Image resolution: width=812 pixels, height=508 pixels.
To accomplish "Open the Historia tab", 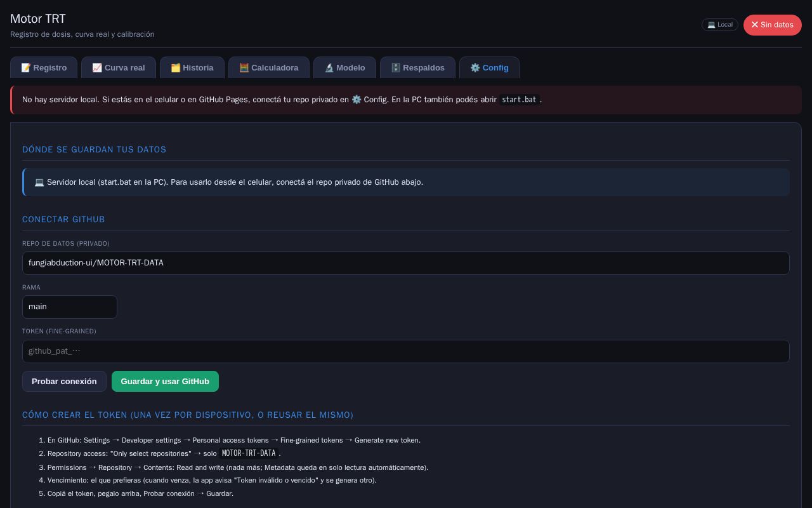I will click(192, 68).
